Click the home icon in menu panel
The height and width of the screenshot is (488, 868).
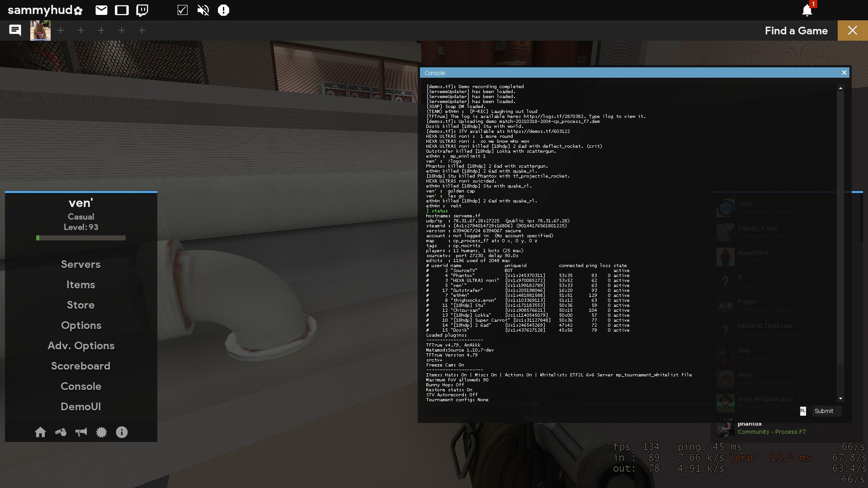[40, 432]
